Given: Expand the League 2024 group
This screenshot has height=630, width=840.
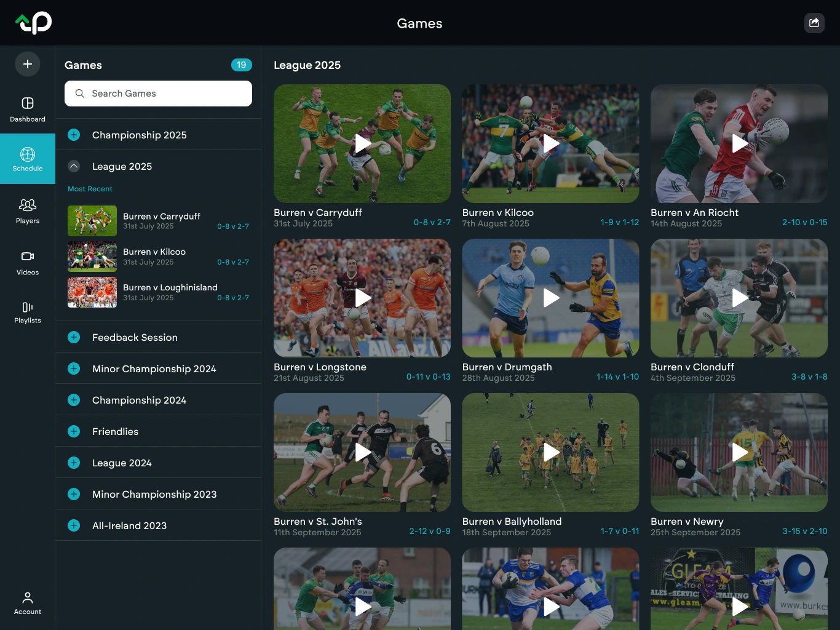Looking at the screenshot, I should click(x=74, y=463).
